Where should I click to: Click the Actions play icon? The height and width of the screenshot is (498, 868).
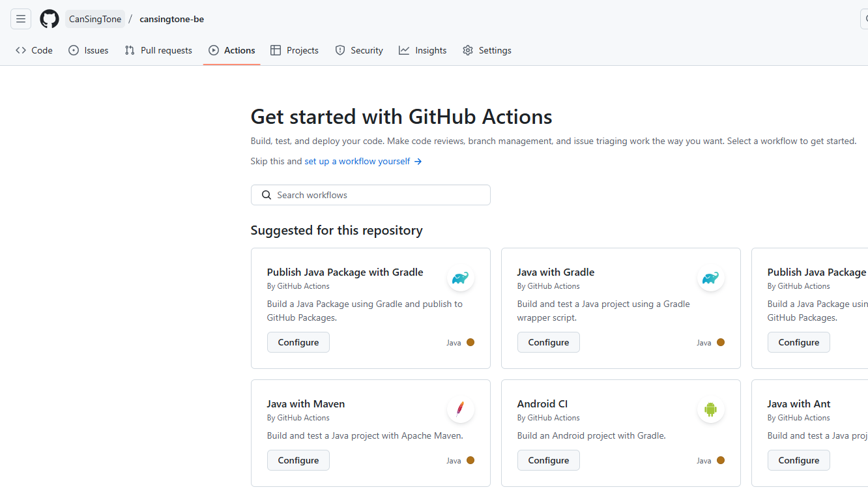pyautogui.click(x=214, y=50)
